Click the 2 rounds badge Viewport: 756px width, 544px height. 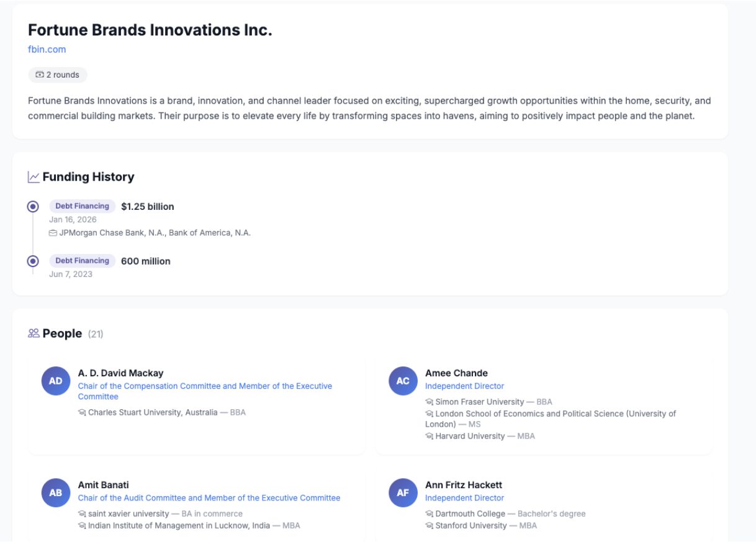[x=58, y=75]
